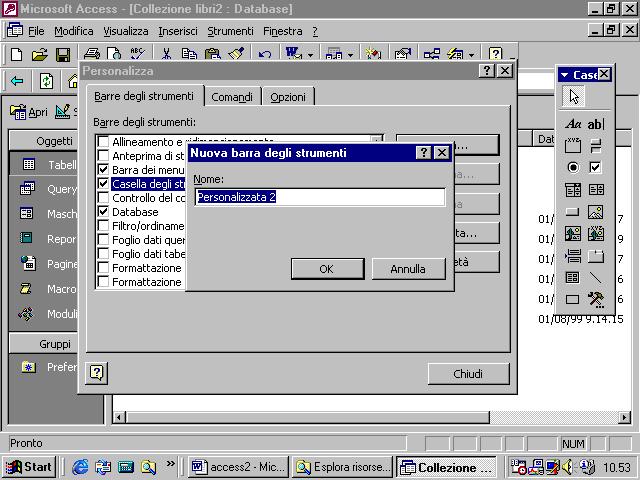Open the Visualizza menu
Image resolution: width=640 pixels, height=480 pixels.
pos(126,31)
